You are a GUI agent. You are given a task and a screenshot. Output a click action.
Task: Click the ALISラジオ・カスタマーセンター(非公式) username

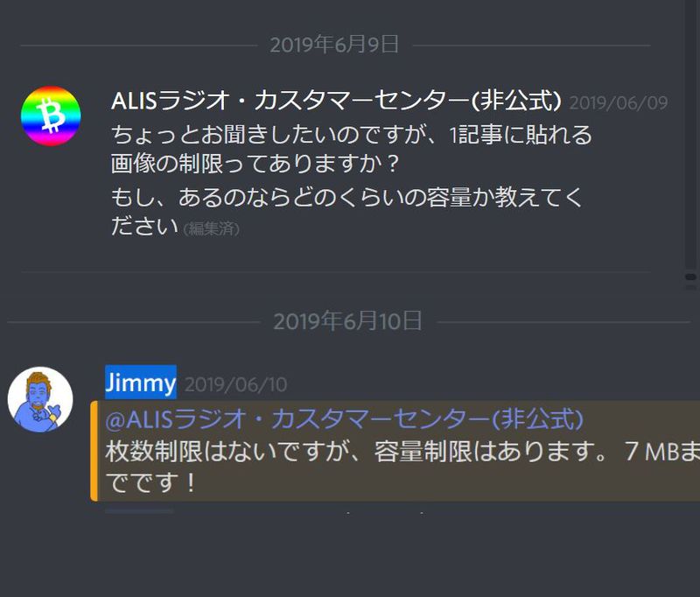click(x=336, y=101)
